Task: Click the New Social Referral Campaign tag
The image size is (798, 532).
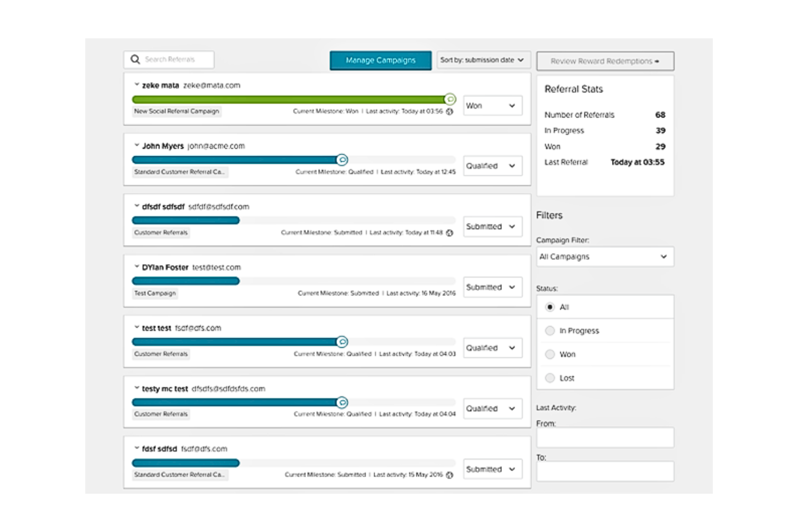Action: pyautogui.click(x=177, y=111)
